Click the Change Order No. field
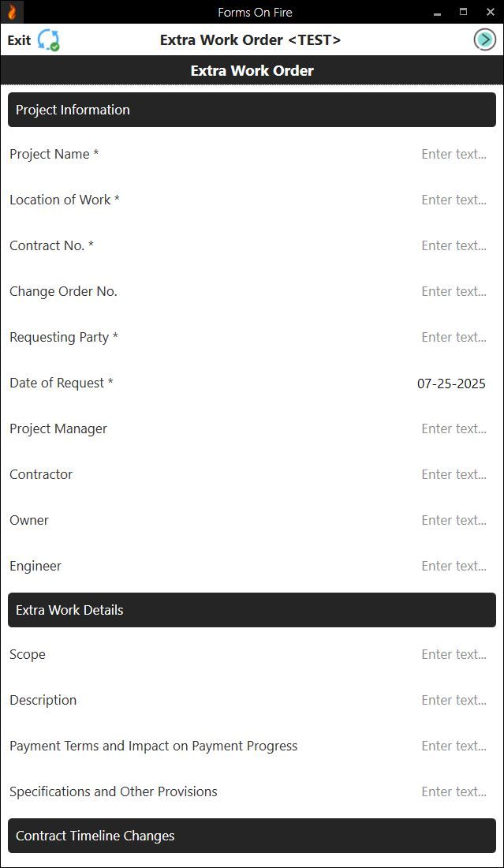Screen dimensions: 504x868 click(454, 291)
